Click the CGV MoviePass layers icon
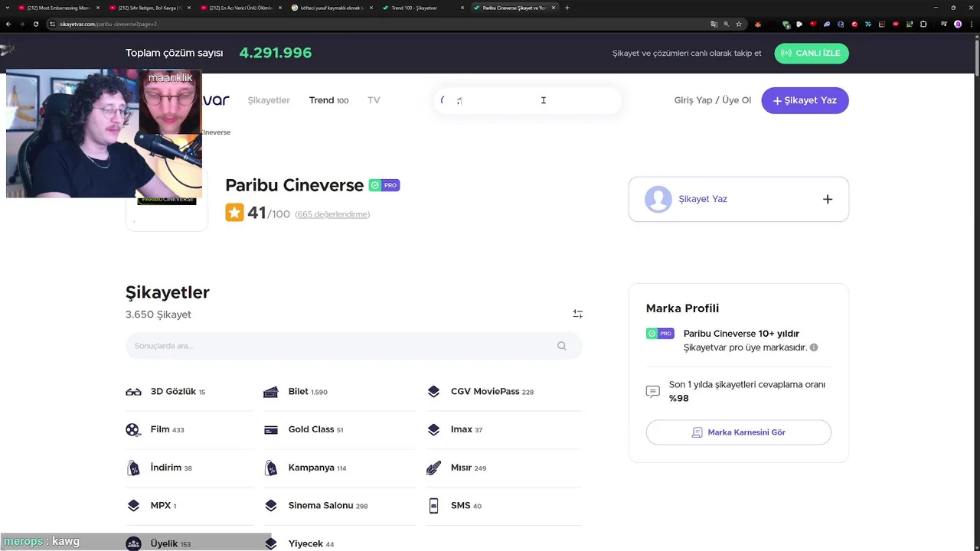 pos(433,392)
